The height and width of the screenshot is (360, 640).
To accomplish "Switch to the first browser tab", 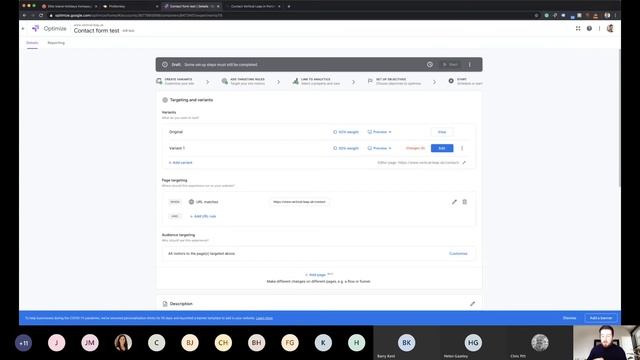I will point(69,6).
